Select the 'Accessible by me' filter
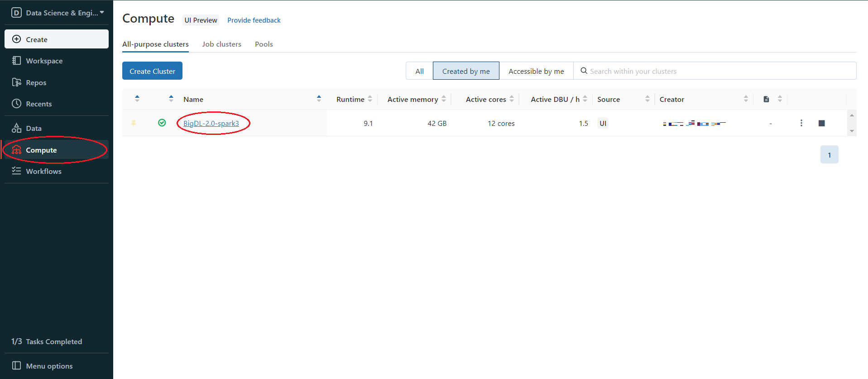The image size is (868, 379). [536, 71]
